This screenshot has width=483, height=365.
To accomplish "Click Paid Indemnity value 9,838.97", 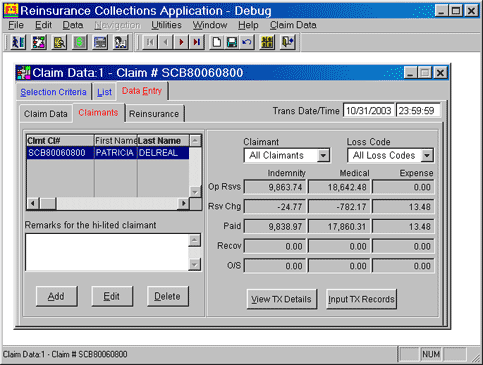I will pos(275,227).
